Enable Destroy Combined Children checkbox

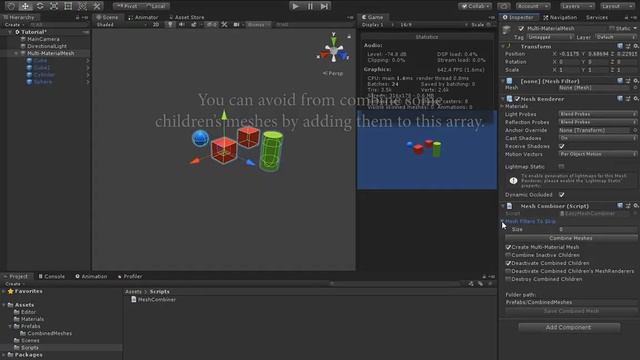[508, 279]
